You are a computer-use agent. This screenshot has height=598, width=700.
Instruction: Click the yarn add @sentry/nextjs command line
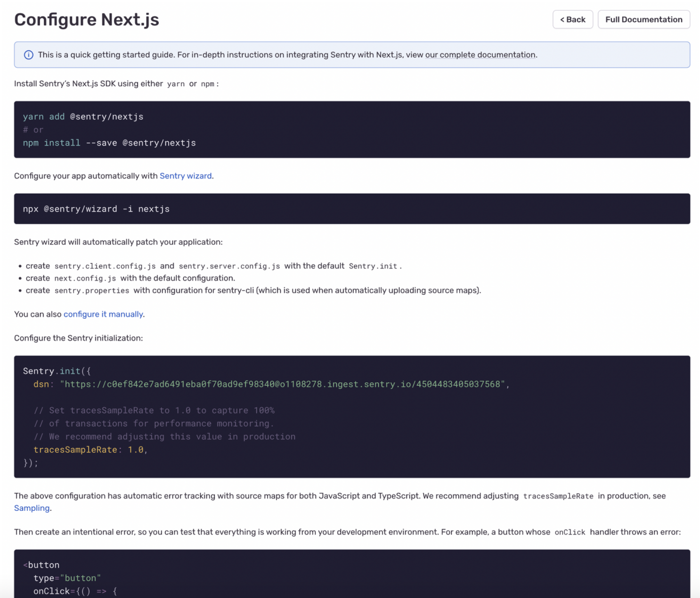point(83,117)
